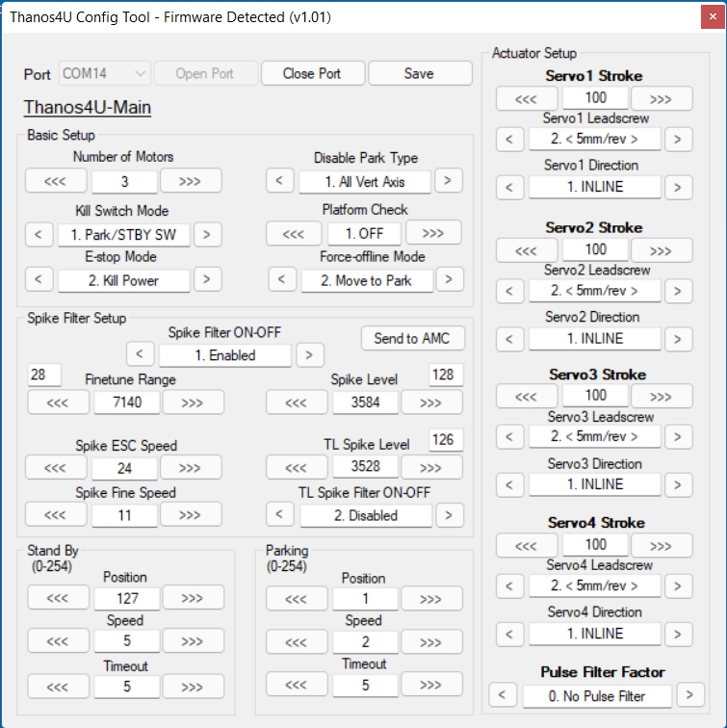Increase Servo1 Stroke with >>>
727x728 pixels.
click(662, 98)
